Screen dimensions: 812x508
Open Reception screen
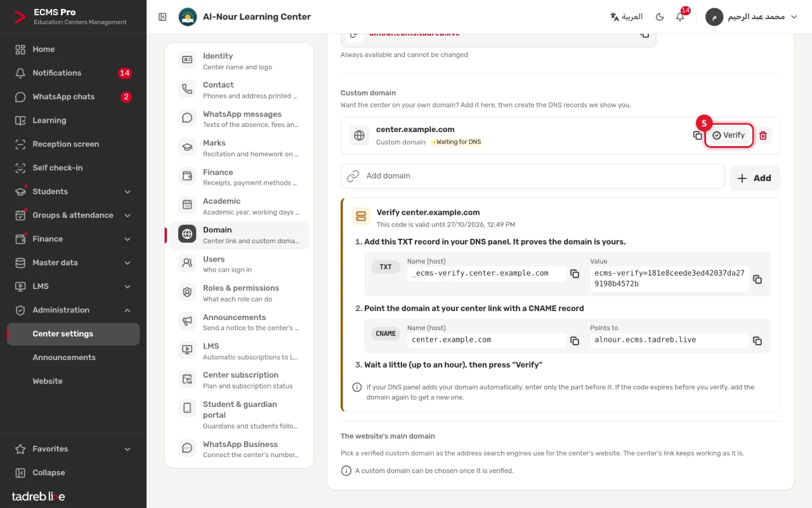pos(73,144)
